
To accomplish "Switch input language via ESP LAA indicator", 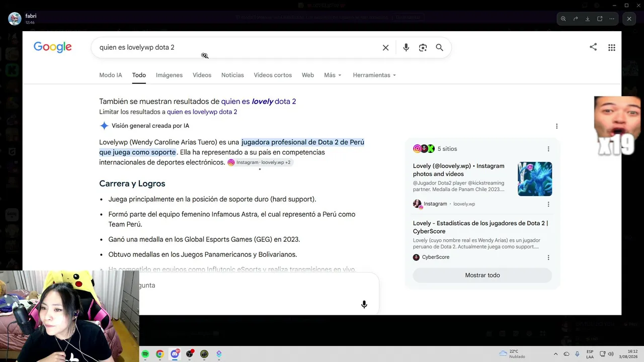I will (590, 354).
